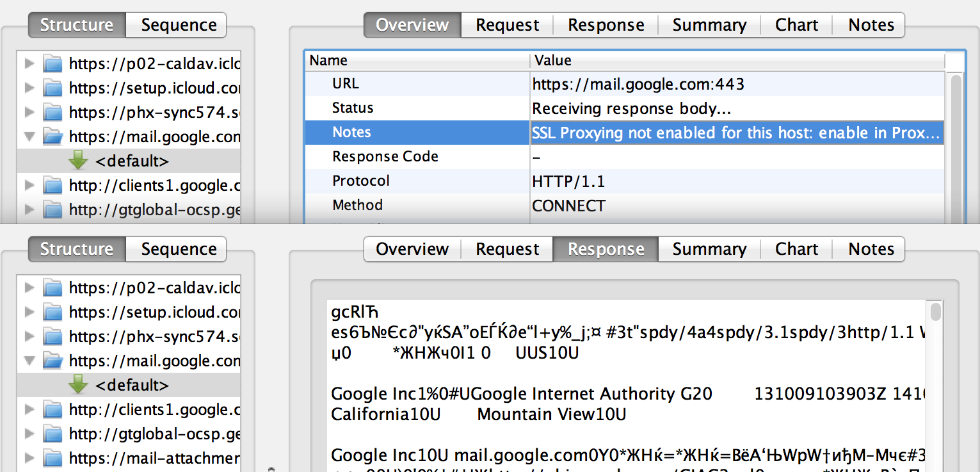
Task: Switch to Request tab in Overview-selected pane
Action: tap(508, 25)
